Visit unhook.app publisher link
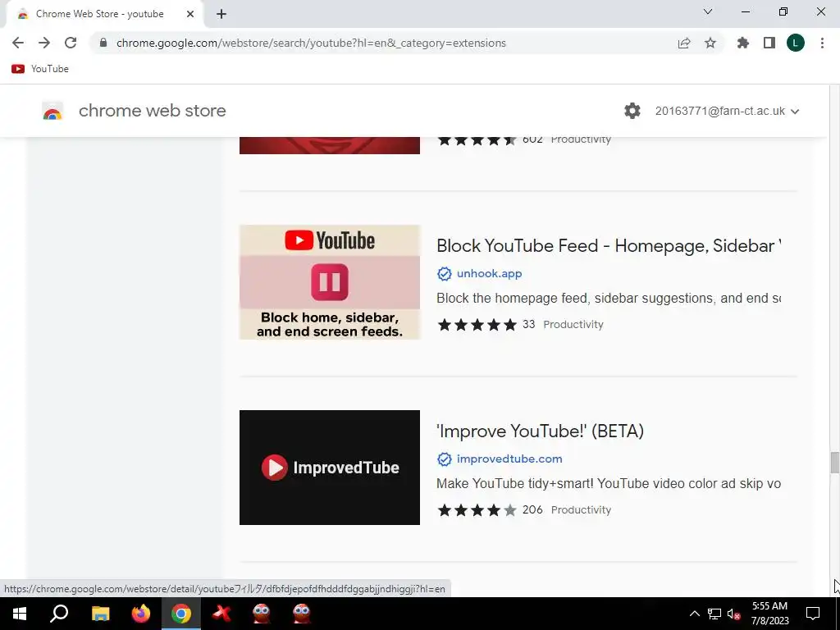Screen dimensions: 840x630 tap(489, 274)
